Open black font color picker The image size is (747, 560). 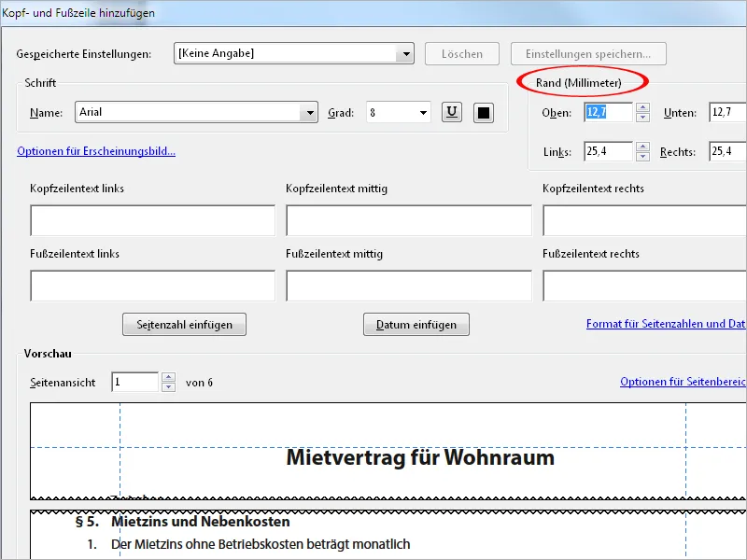(483, 113)
